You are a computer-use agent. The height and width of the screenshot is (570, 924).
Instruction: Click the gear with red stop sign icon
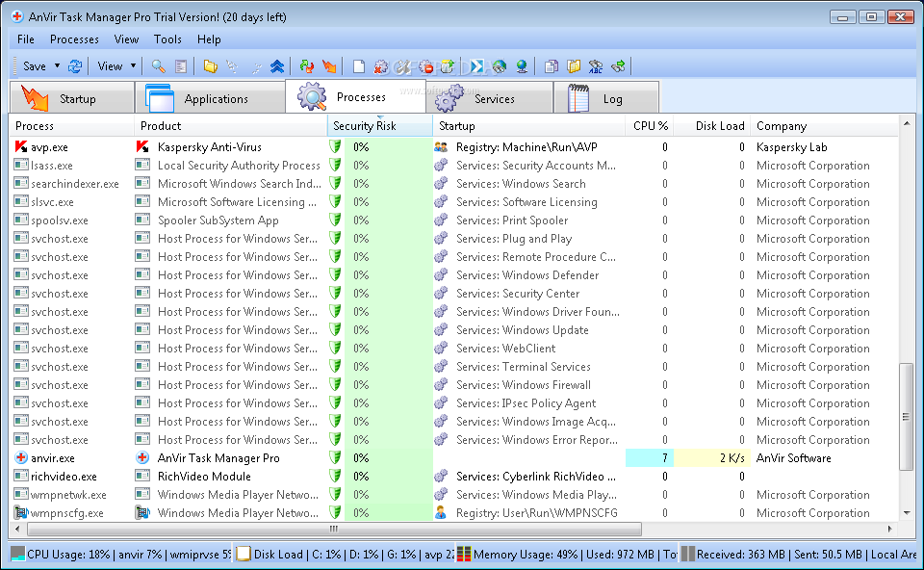pos(425,66)
